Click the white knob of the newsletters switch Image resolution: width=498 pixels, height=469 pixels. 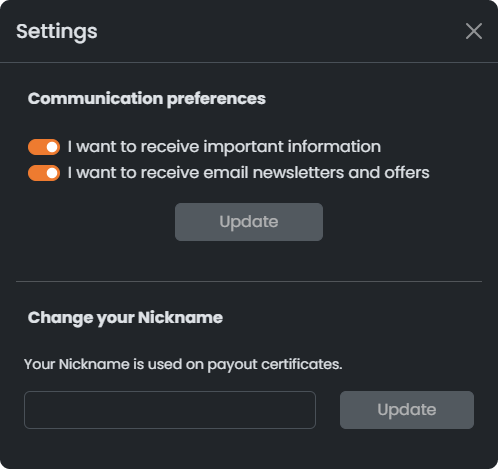pos(52,173)
